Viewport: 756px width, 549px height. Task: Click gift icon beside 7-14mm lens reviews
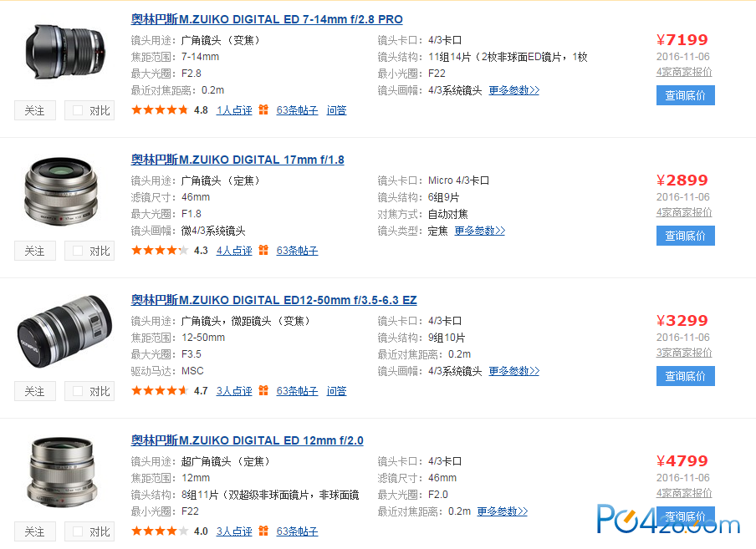pyautogui.click(x=263, y=109)
